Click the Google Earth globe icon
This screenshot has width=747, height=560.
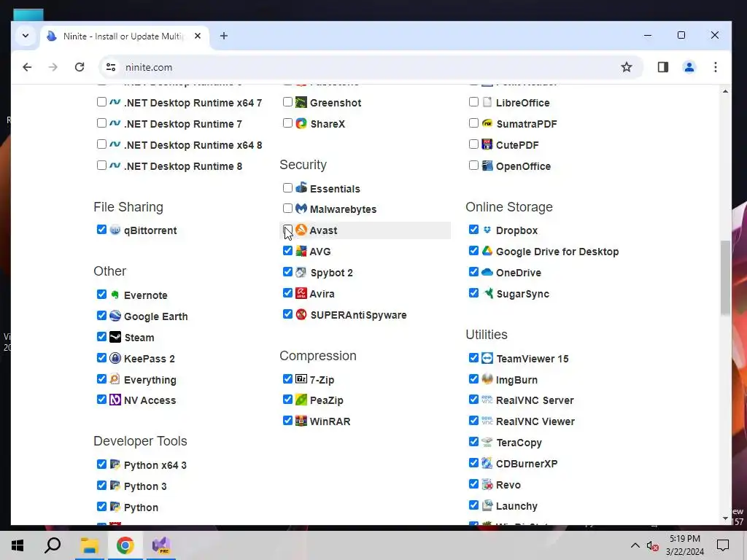(x=115, y=316)
